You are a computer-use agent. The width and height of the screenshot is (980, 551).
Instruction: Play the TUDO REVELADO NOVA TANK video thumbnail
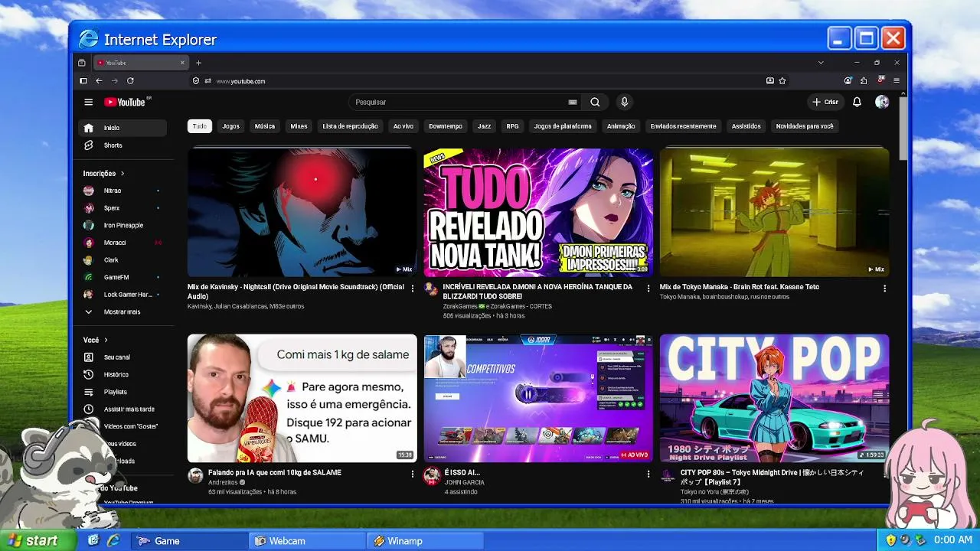538,212
